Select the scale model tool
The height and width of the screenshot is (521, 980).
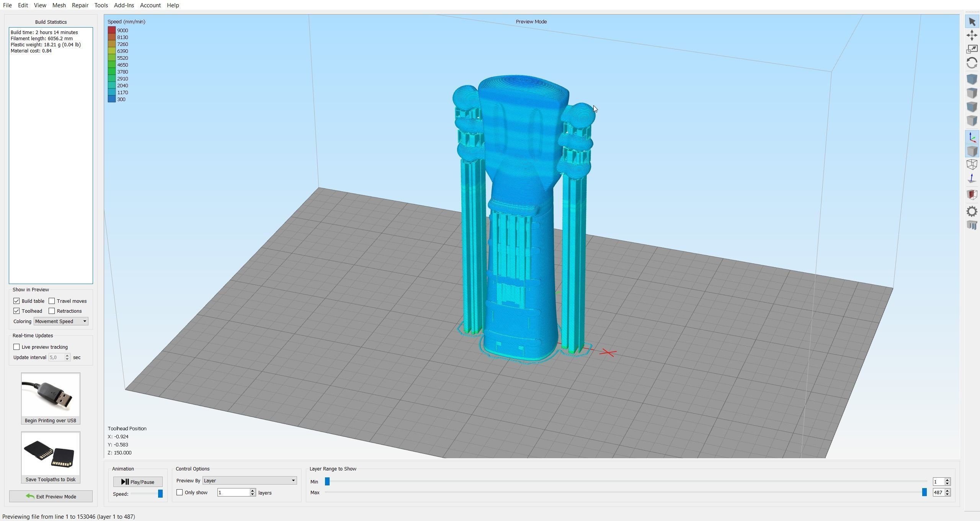[x=972, y=49]
